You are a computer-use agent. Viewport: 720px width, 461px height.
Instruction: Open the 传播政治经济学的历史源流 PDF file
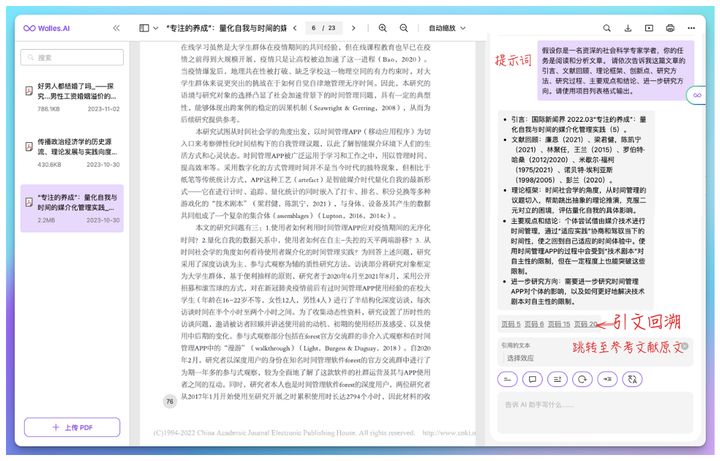coord(72,152)
